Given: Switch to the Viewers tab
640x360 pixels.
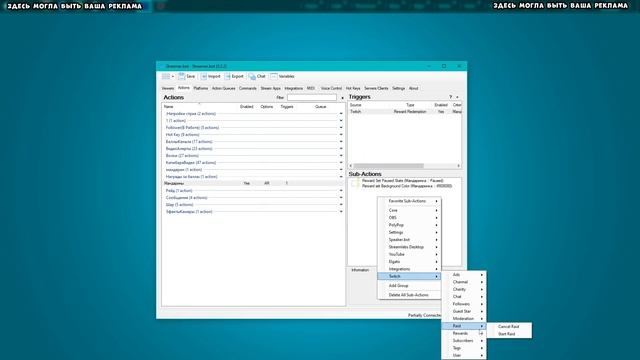Looking at the screenshot, I should click(x=168, y=88).
